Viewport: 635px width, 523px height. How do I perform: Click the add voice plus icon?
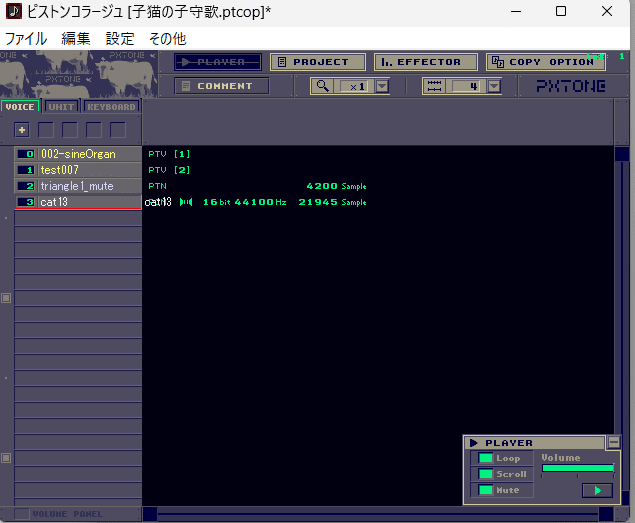22,130
